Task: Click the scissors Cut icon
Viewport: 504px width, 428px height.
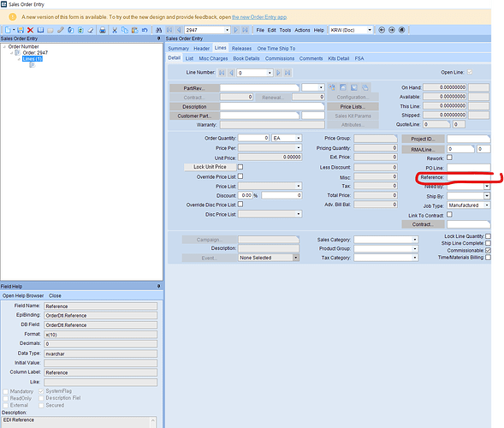Action: click(115, 30)
